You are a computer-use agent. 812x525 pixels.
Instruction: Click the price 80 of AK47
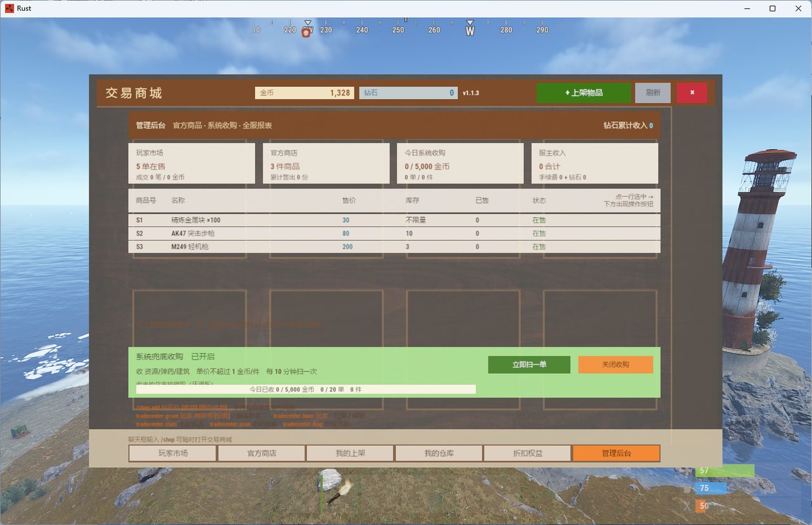(x=346, y=234)
